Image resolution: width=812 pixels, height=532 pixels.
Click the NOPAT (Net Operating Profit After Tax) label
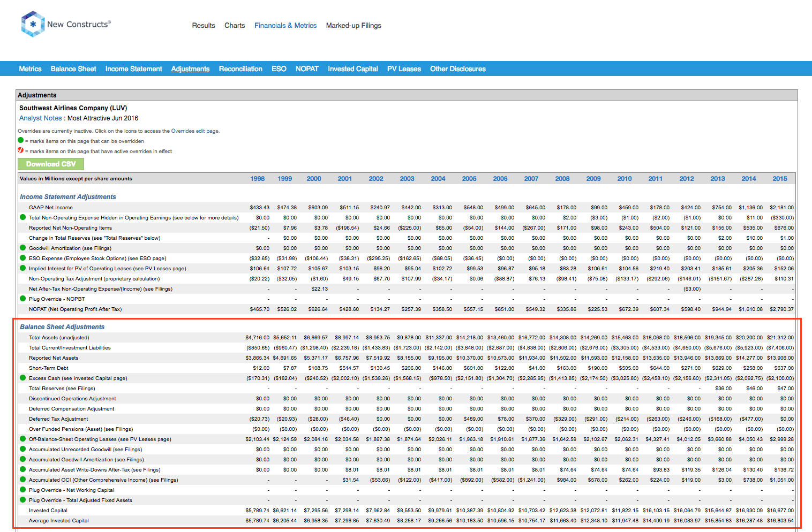(x=76, y=309)
